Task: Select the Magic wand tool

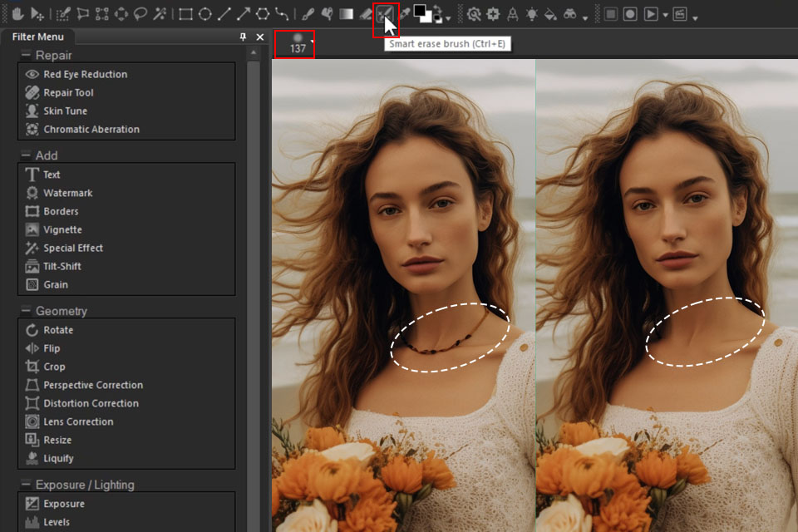Action: click(160, 14)
